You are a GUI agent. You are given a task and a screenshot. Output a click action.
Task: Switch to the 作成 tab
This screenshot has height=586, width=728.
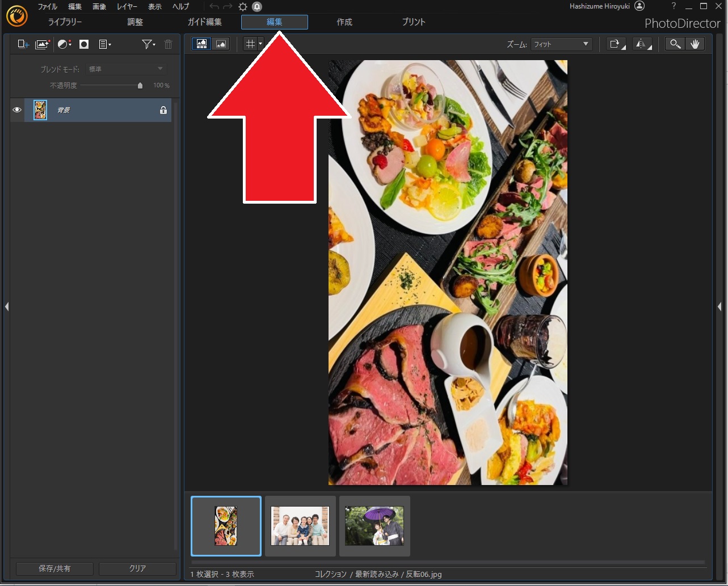click(x=344, y=22)
